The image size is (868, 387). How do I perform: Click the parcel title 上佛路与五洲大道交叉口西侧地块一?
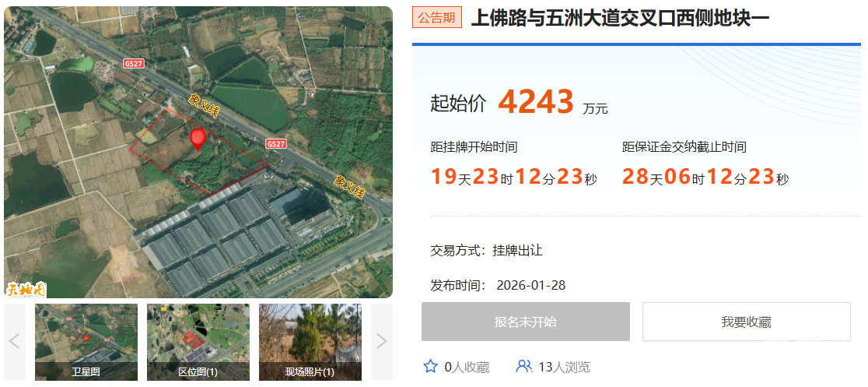pos(620,18)
